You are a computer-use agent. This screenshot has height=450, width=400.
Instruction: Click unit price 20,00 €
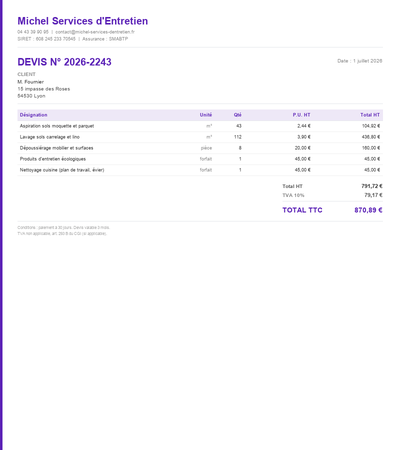[303, 148]
